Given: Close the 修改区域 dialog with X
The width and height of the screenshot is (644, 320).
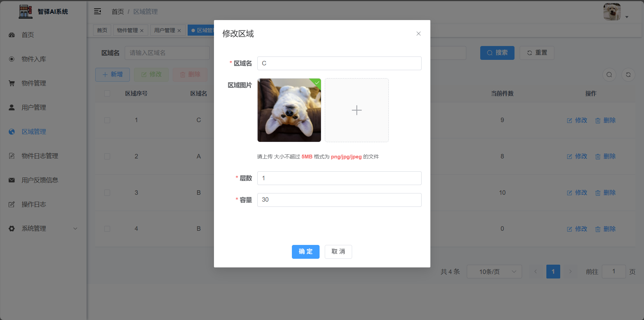Looking at the screenshot, I should click(419, 34).
